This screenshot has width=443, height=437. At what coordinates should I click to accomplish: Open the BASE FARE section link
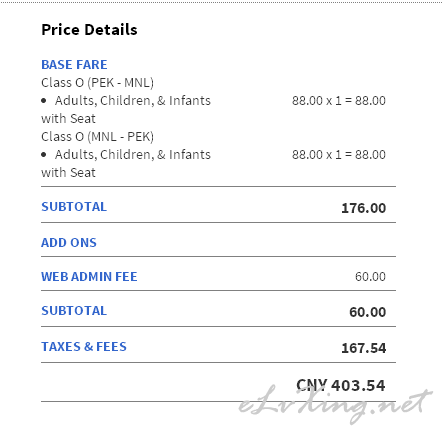(74, 65)
